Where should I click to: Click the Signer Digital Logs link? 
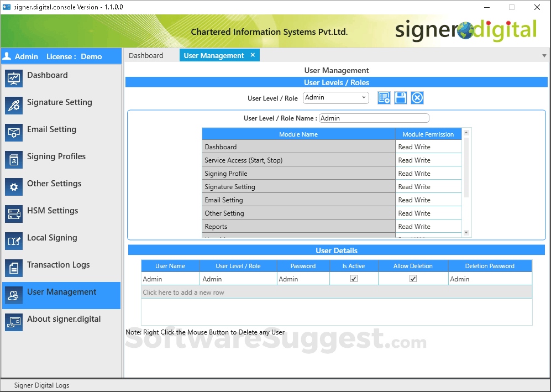(x=41, y=385)
